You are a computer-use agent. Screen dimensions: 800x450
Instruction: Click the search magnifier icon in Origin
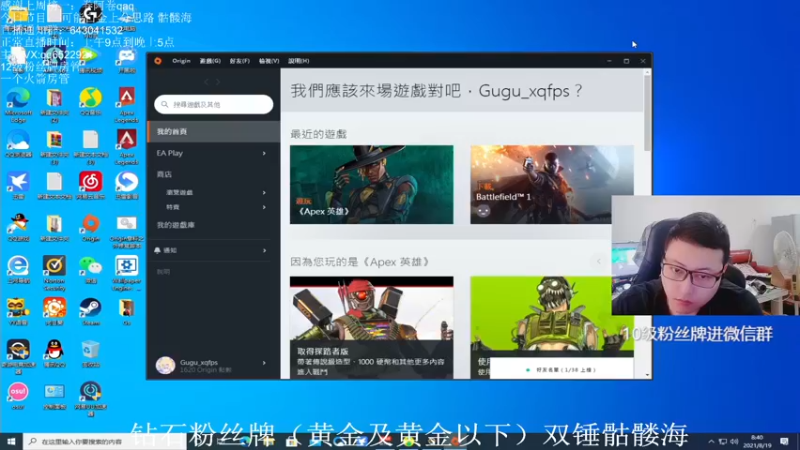click(x=165, y=104)
